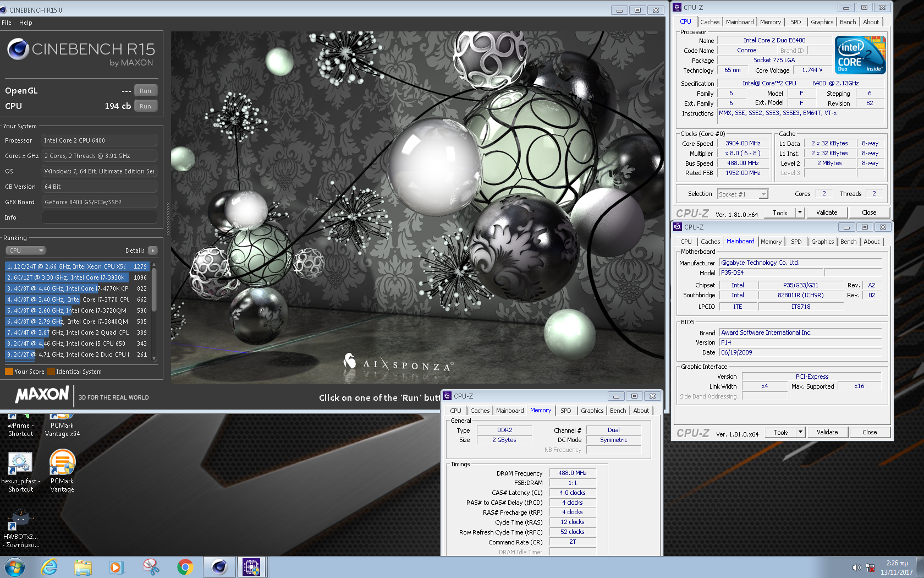Click Validate in the Mainboard window
Screen dimensions: 924x578
[x=827, y=432]
